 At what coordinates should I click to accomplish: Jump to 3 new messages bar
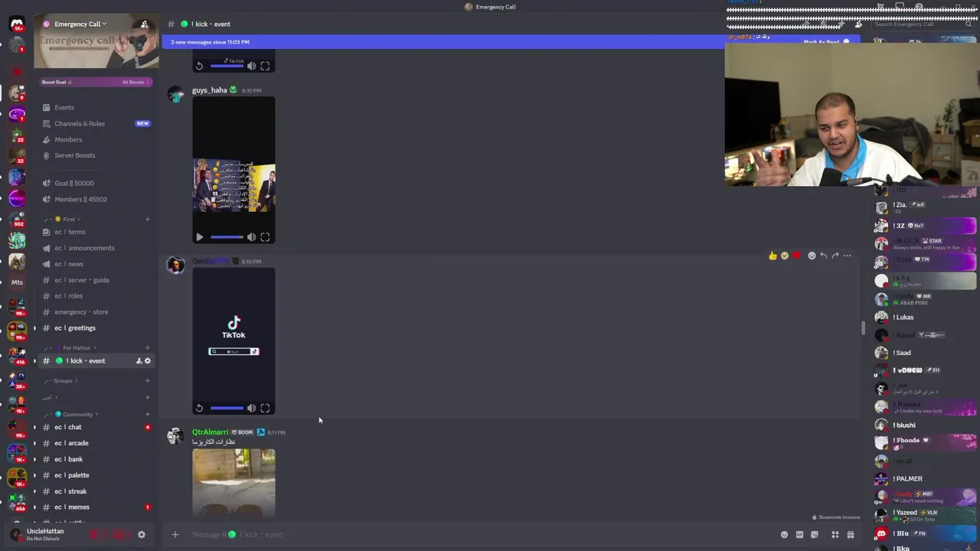click(444, 42)
